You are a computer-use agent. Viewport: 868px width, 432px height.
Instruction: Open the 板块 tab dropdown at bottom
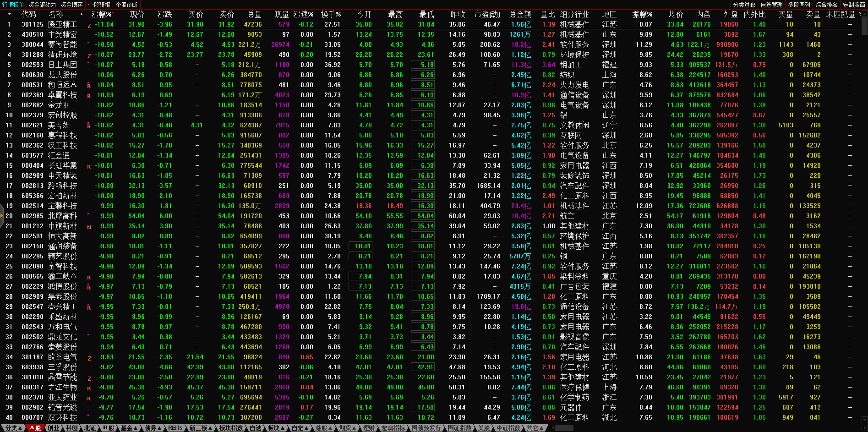point(276,428)
